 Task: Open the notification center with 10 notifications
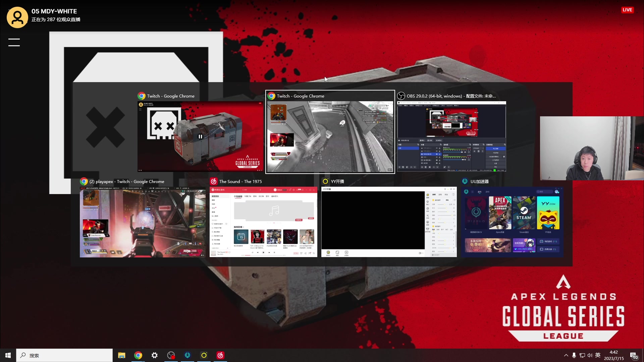coord(634,356)
